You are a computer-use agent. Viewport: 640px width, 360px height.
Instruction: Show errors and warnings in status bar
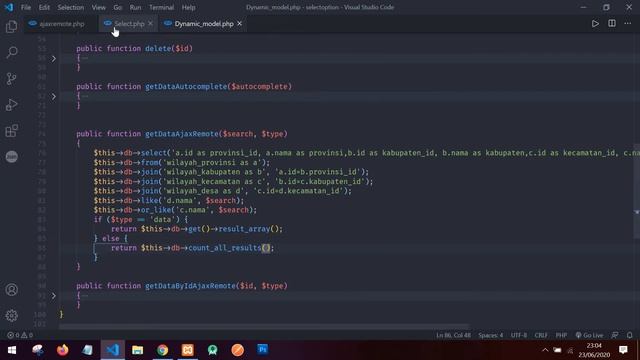(20, 335)
